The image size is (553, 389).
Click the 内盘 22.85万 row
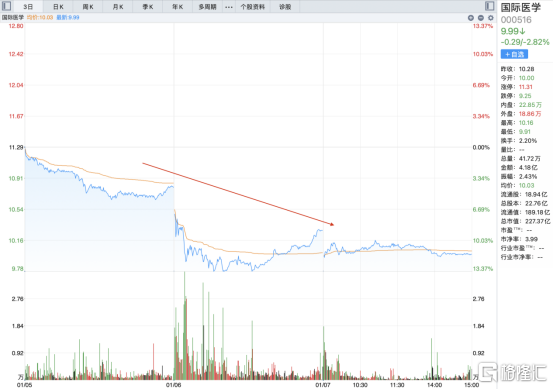521,105
